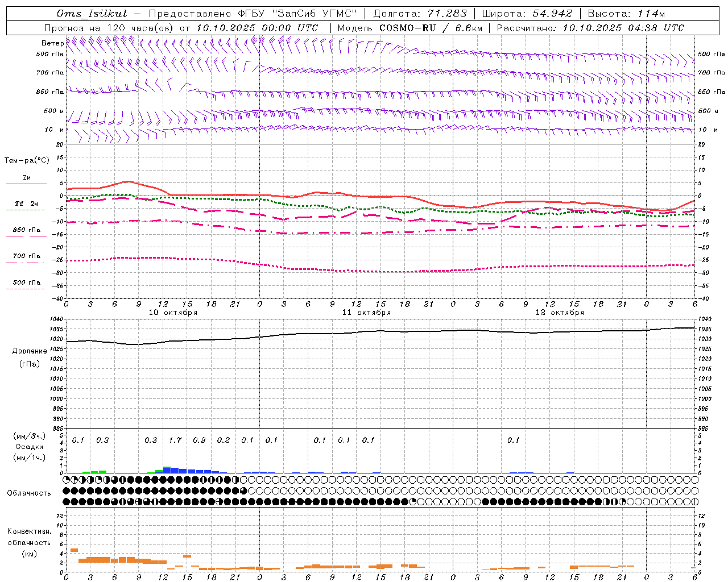This screenshot has width=728, height=582.
Task: Click the "0.2" precipitation value
Action: pyautogui.click(x=224, y=440)
